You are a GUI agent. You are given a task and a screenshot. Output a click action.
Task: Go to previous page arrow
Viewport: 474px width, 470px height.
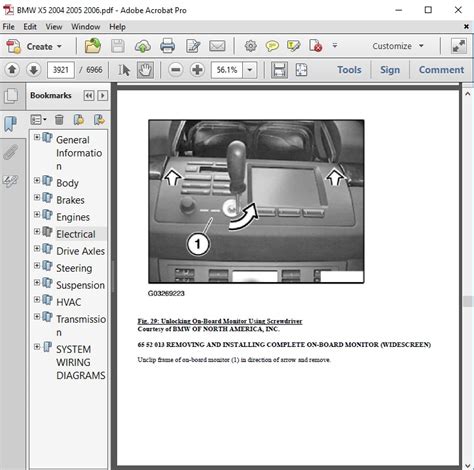pos(12,70)
